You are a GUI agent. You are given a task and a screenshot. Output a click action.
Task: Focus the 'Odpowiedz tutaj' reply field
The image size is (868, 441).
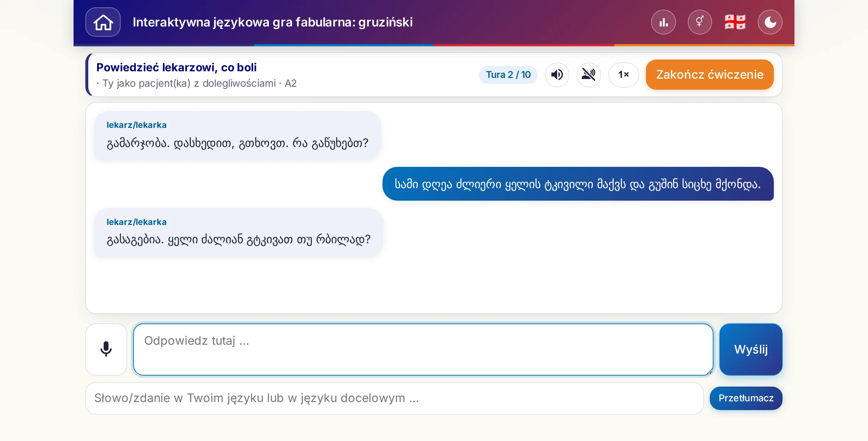[423, 349]
